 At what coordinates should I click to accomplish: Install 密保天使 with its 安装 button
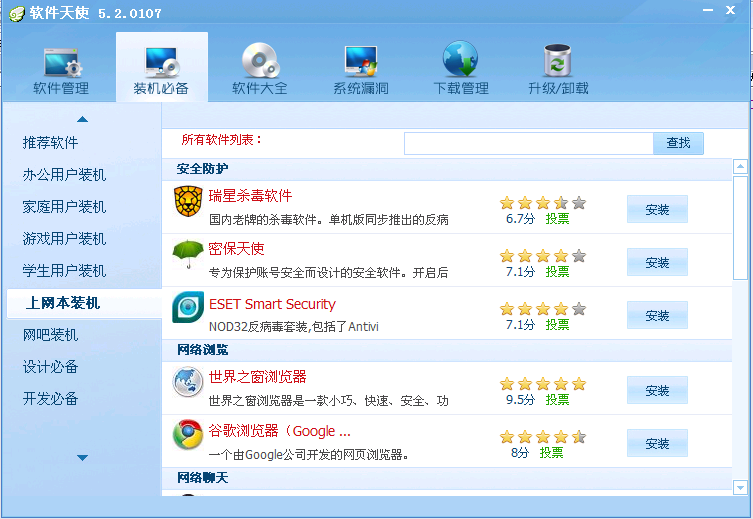pyautogui.click(x=657, y=262)
